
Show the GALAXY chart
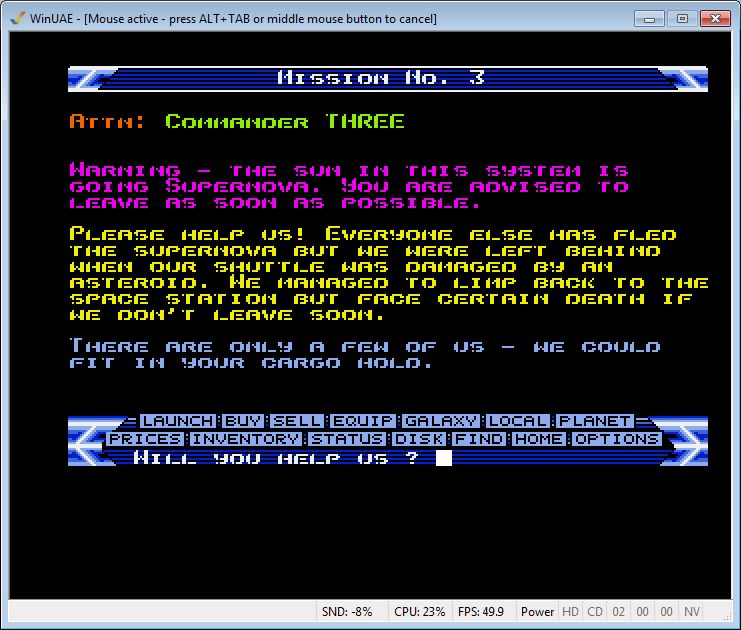point(441,421)
